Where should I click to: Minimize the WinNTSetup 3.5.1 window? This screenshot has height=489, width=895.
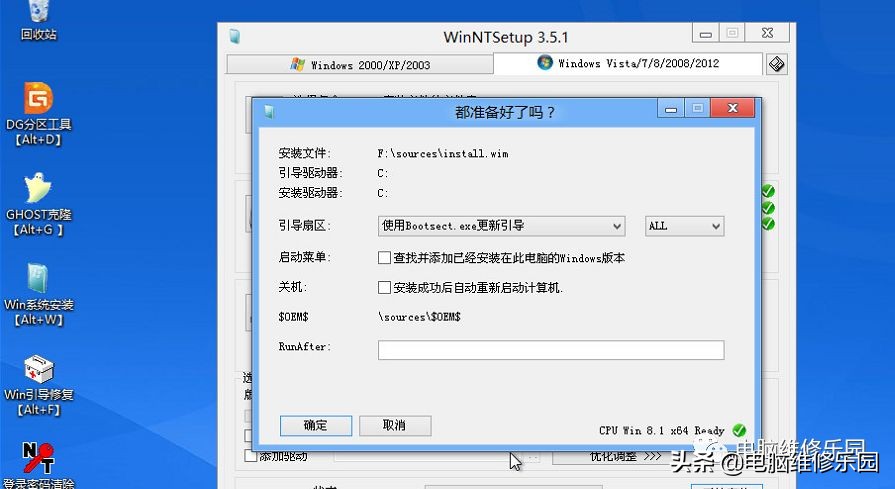(x=705, y=33)
